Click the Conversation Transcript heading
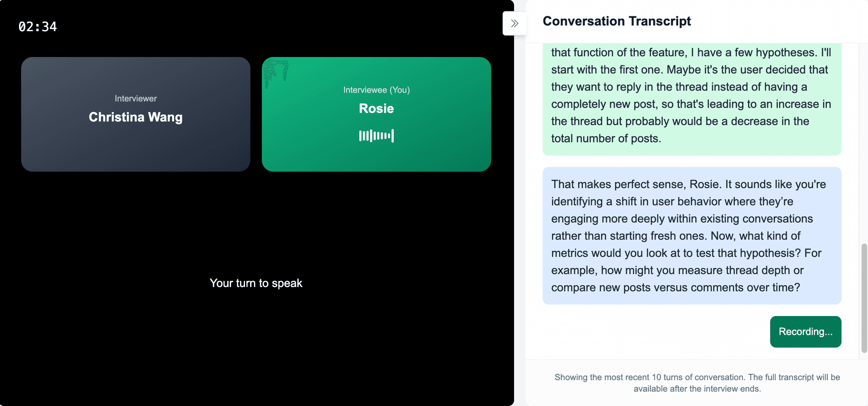The image size is (868, 406). (617, 21)
